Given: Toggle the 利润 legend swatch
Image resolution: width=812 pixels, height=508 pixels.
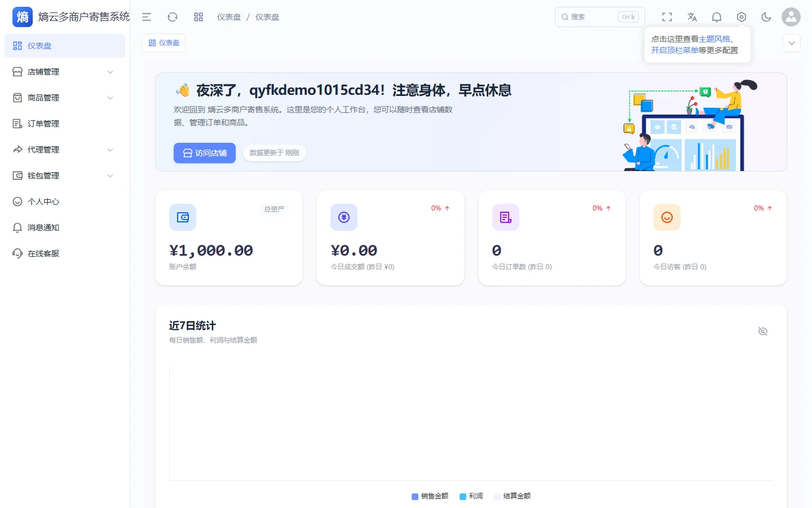Looking at the screenshot, I should 463,497.
